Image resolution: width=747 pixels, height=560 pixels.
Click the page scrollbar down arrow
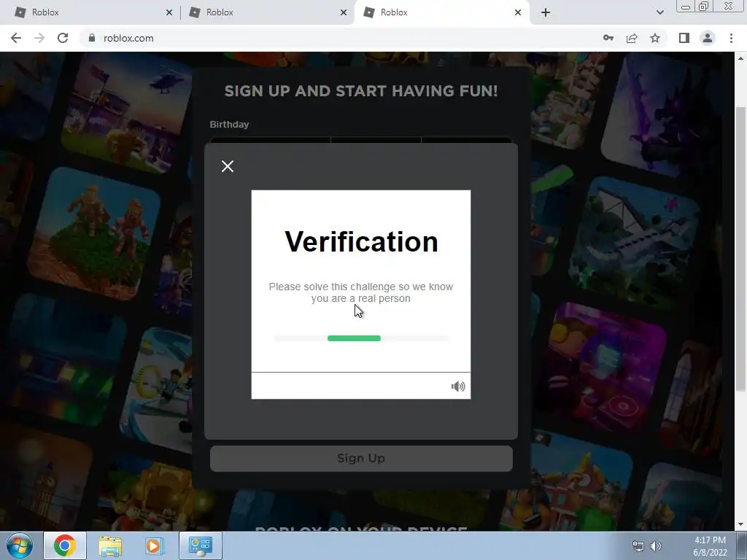[x=741, y=525]
